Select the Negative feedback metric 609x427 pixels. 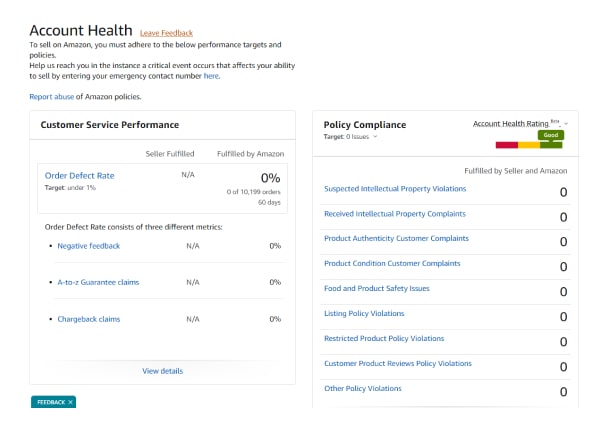pos(88,245)
